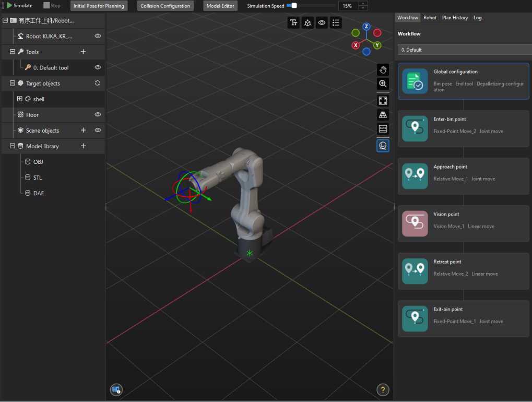Toggle the viewport eye visibility icon
The image size is (532, 402).
coord(322,22)
